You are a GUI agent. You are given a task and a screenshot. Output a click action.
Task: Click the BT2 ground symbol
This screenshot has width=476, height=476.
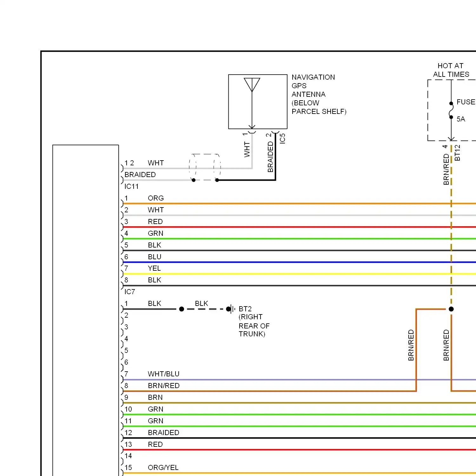(232, 309)
